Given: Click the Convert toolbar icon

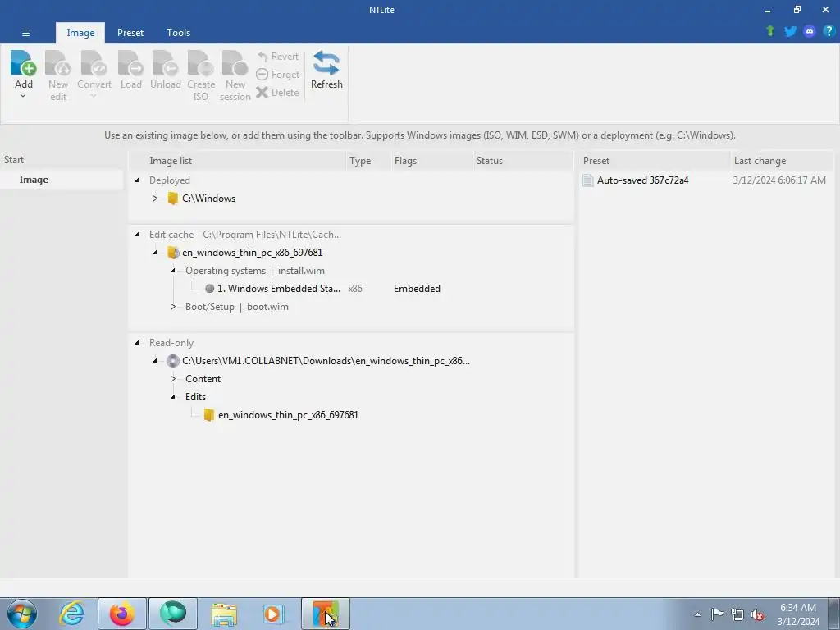Looking at the screenshot, I should tap(94, 64).
